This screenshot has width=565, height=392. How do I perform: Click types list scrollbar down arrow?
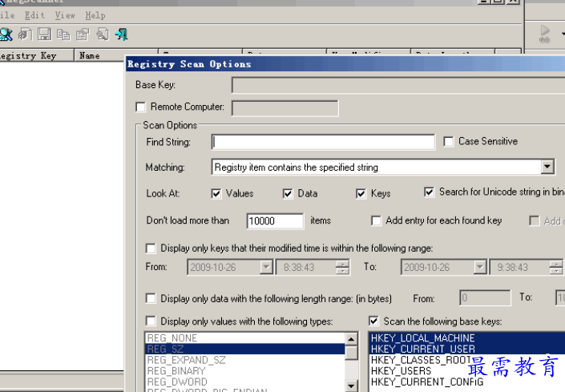pyautogui.click(x=351, y=386)
